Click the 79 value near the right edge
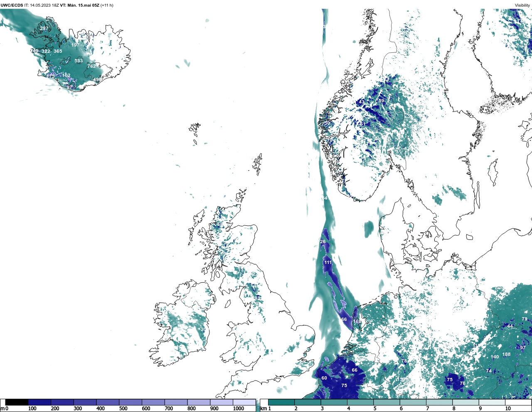Screen dimensions: 532x412 tap(525, 319)
